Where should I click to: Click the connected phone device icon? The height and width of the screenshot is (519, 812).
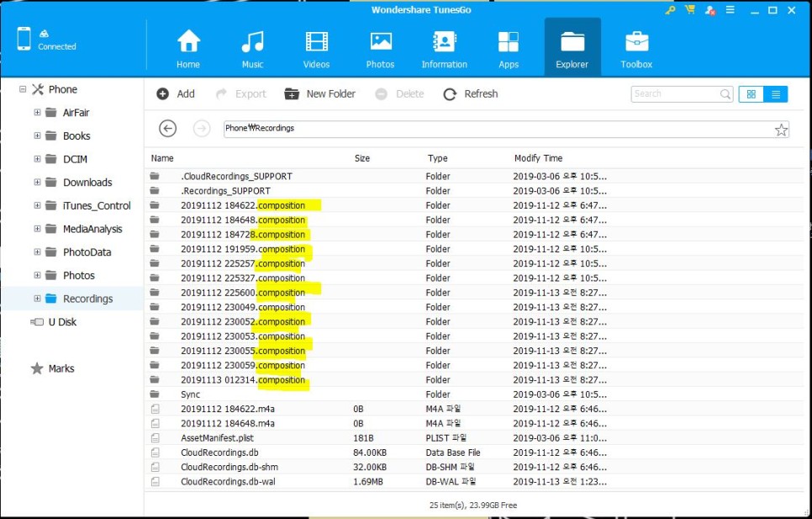pos(24,39)
